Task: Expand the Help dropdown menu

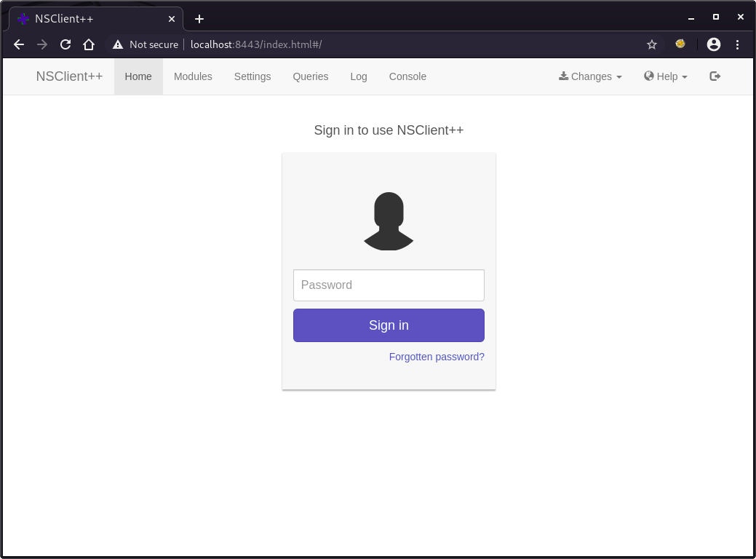Action: tap(665, 76)
